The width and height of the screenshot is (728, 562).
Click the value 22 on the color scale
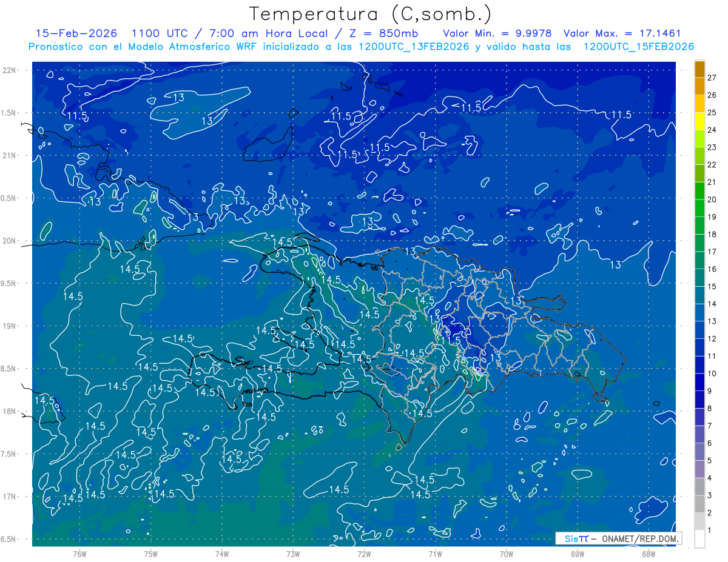pos(712,164)
